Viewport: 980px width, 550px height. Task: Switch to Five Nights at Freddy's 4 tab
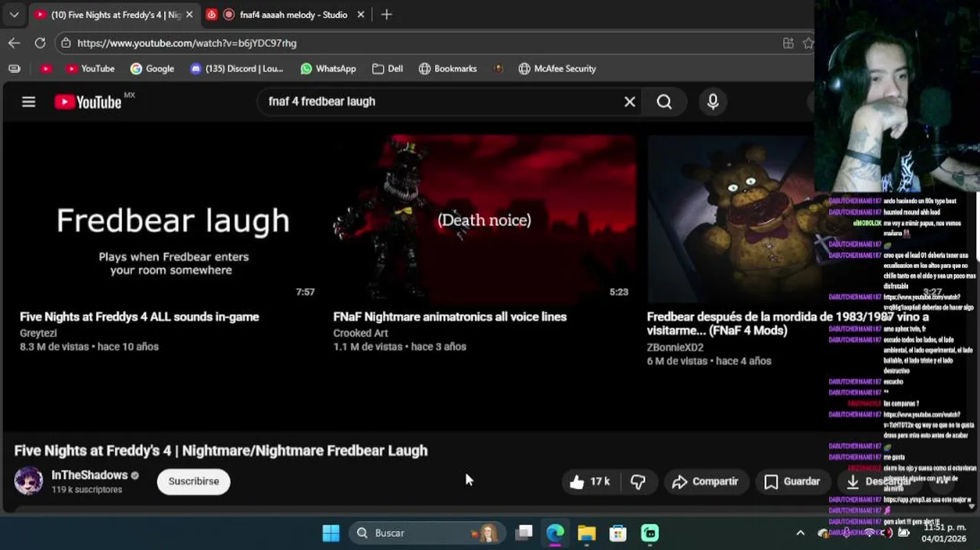(108, 15)
